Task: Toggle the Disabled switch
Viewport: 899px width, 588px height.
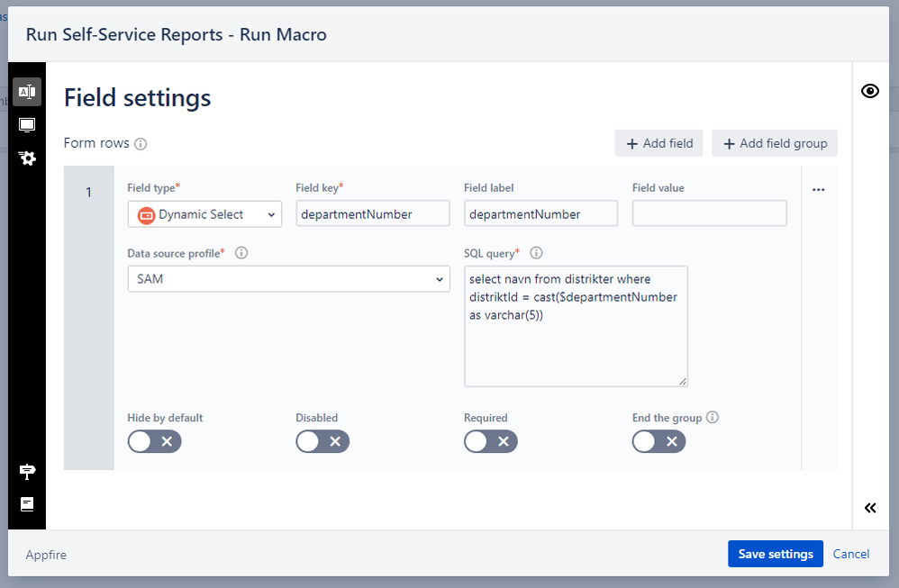Action: click(x=322, y=441)
